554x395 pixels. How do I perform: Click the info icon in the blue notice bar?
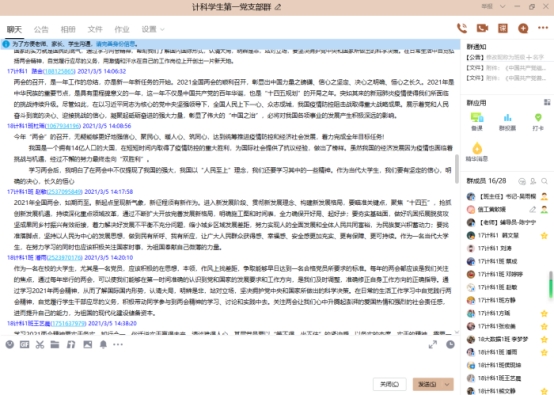pyautogui.click(x=6, y=44)
